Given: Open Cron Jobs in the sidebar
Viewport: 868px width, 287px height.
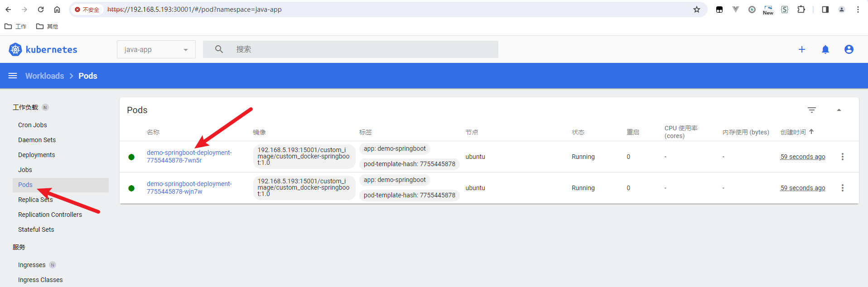Looking at the screenshot, I should point(32,125).
